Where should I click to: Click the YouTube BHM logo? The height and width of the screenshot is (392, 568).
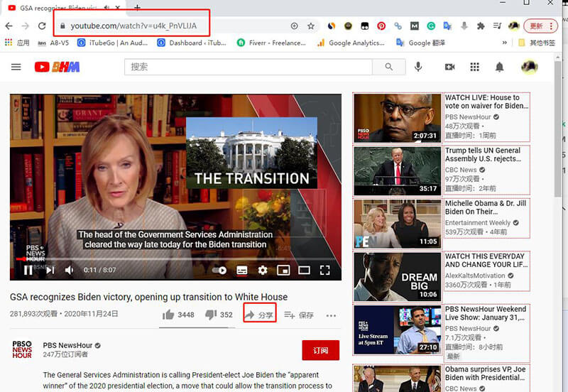tap(58, 67)
